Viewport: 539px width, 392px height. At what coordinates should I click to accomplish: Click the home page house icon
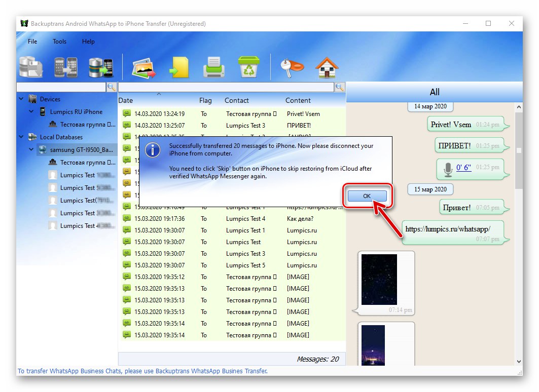tap(327, 67)
